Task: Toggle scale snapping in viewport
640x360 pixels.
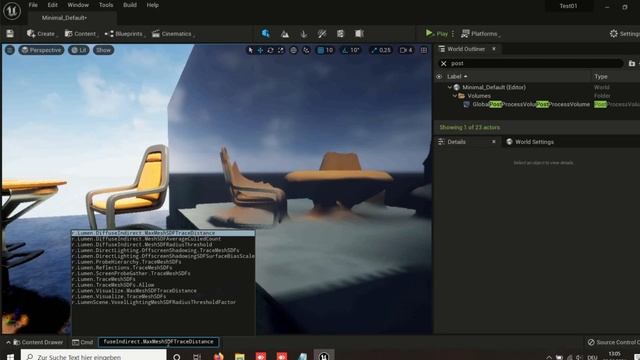Action: [x=373, y=50]
